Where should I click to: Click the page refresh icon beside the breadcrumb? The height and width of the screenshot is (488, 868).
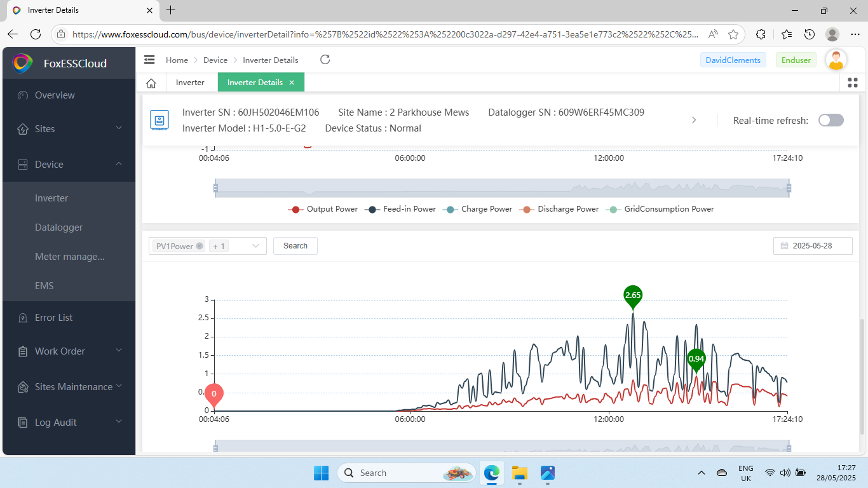(x=325, y=60)
